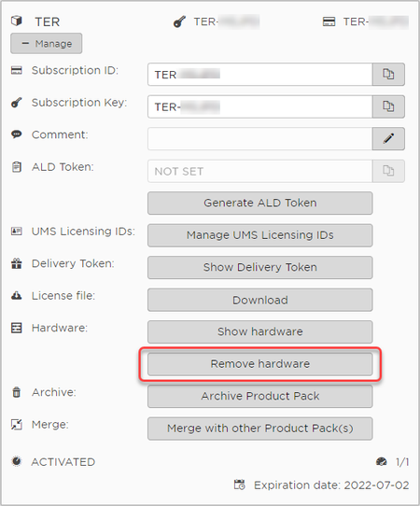
Task: Show Delivery Token
Action: pyautogui.click(x=260, y=268)
